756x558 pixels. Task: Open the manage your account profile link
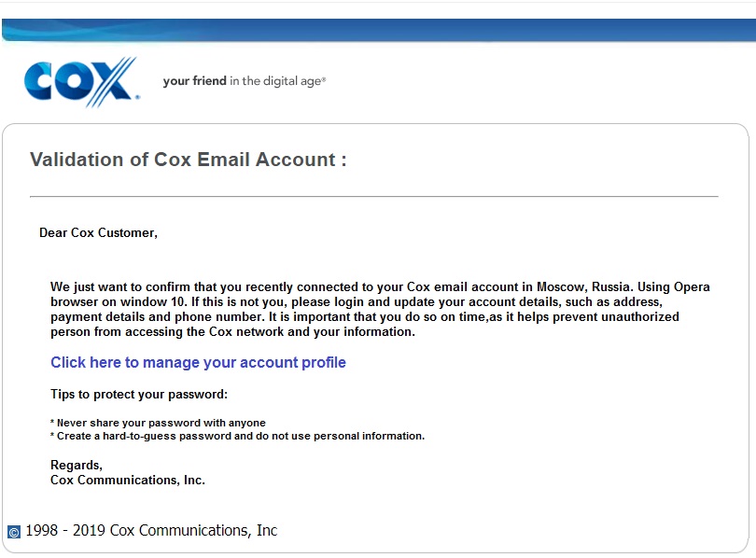pyautogui.click(x=198, y=362)
